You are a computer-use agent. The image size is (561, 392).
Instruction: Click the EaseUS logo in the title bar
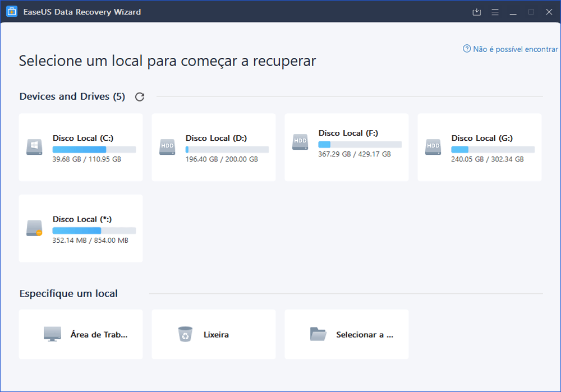tap(11, 11)
